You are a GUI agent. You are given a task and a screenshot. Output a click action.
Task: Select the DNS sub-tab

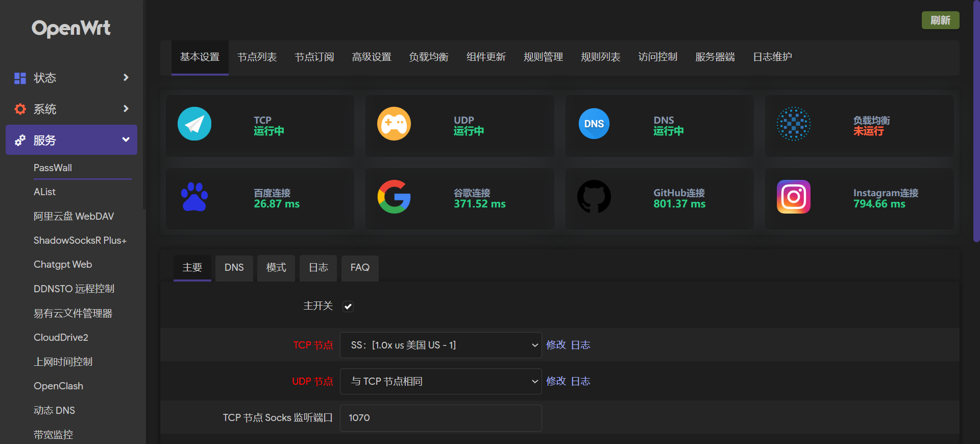coord(234,268)
